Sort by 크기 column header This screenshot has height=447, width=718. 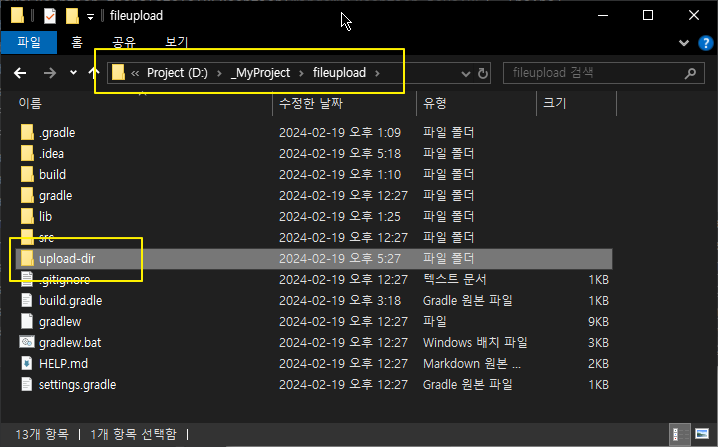coord(555,103)
